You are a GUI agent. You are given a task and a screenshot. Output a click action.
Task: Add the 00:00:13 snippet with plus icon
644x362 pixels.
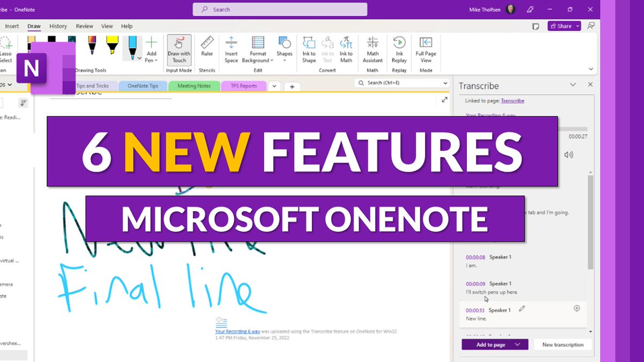pyautogui.click(x=577, y=308)
